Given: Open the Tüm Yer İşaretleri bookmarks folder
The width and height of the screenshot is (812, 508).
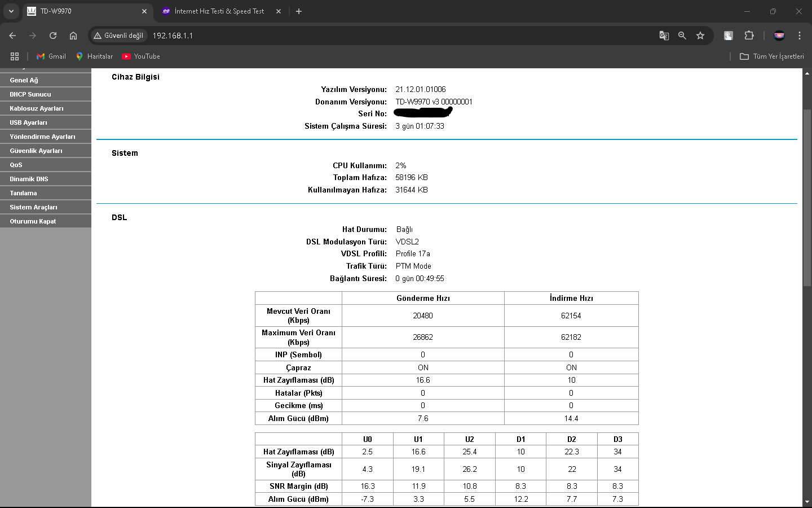Looking at the screenshot, I should pos(772,56).
